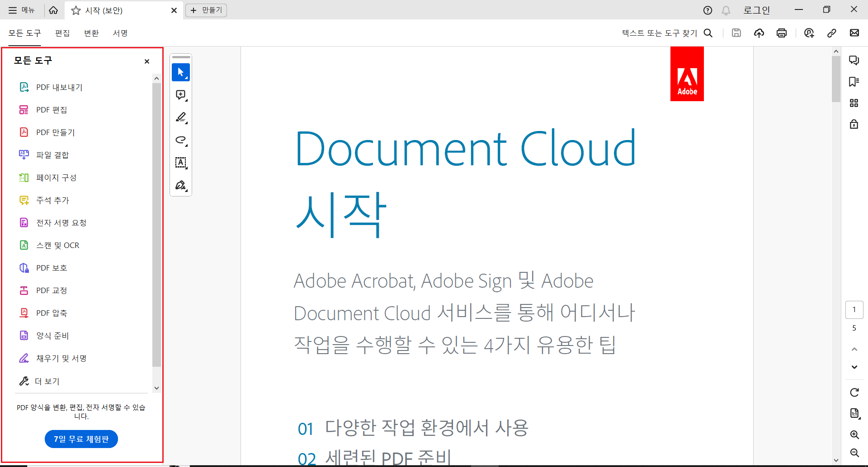Click the tools panel scroll-up arrow

click(x=156, y=78)
